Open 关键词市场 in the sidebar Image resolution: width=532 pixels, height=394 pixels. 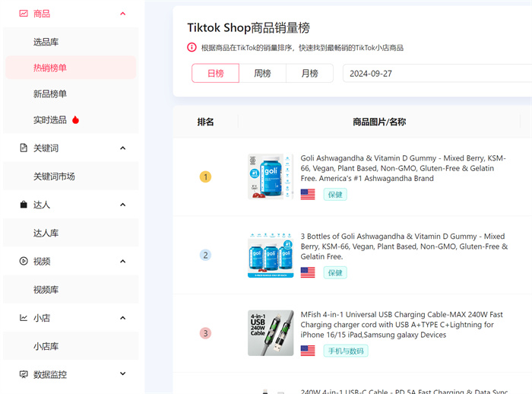coord(71,176)
